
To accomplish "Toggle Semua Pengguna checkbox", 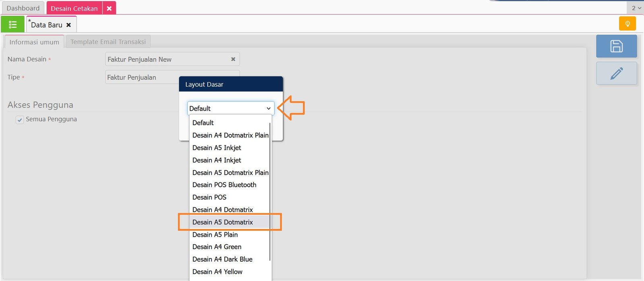I will [x=20, y=120].
